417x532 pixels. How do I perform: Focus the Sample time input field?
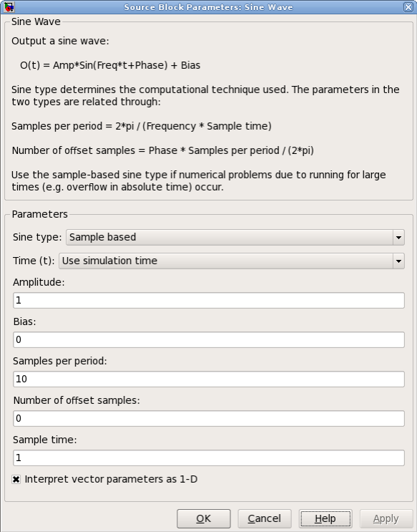pos(209,458)
